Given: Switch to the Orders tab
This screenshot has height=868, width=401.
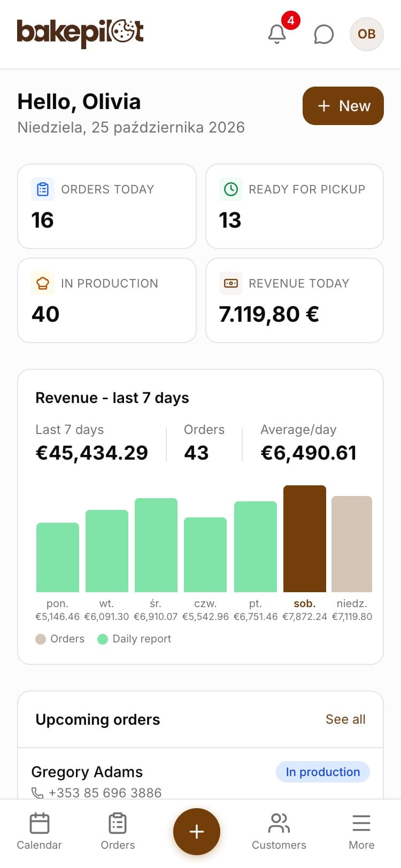Looking at the screenshot, I should [118, 832].
